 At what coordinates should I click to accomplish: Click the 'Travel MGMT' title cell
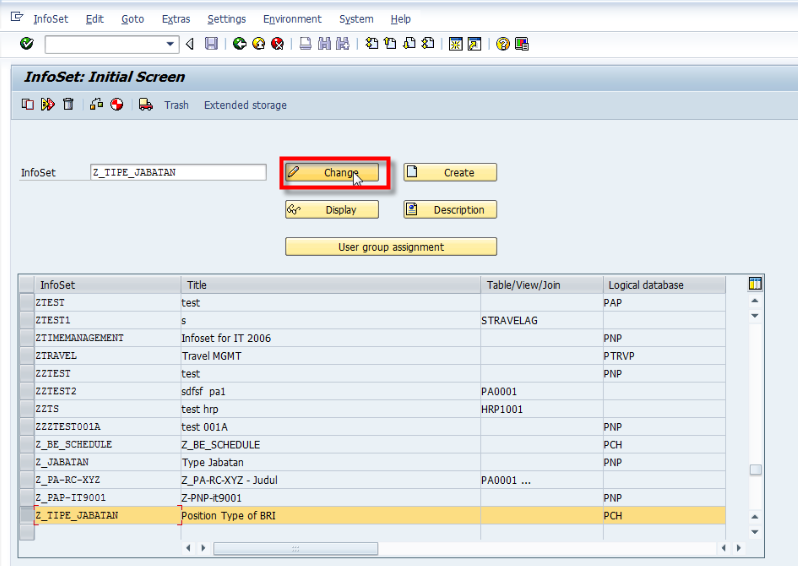[x=331, y=356]
